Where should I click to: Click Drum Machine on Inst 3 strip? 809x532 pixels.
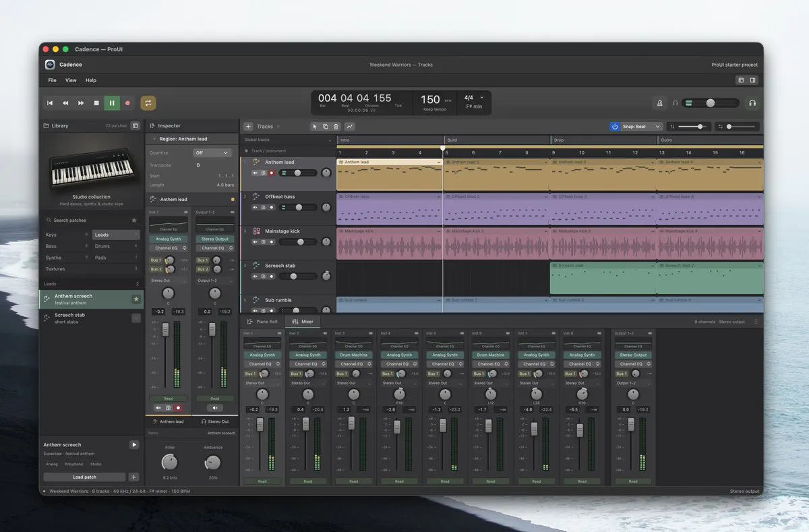click(354, 355)
